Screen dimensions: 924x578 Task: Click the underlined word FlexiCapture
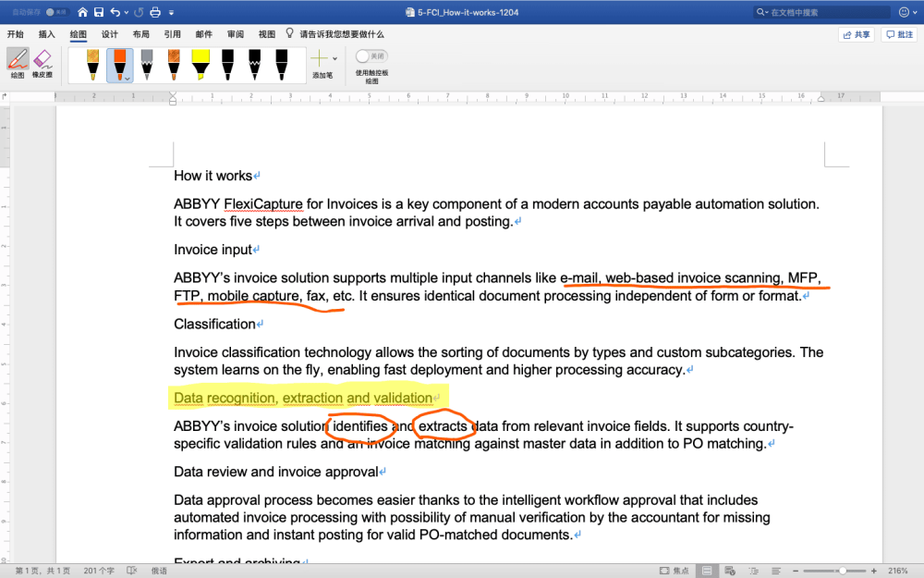[x=262, y=204]
